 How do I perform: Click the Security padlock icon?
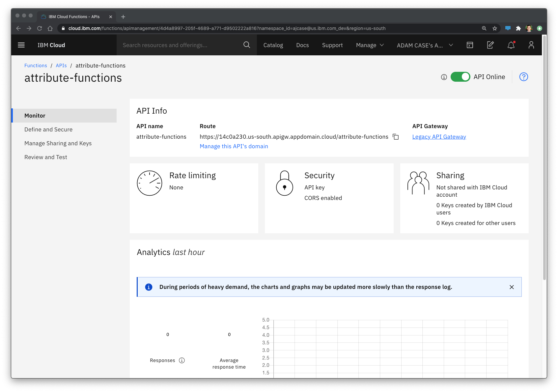coord(285,183)
